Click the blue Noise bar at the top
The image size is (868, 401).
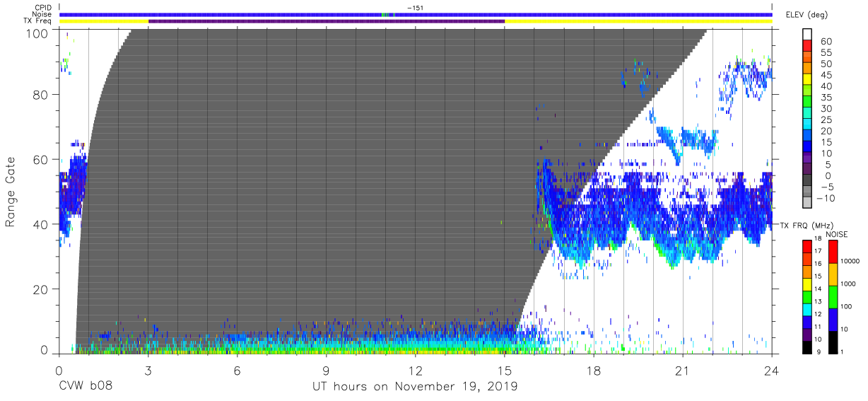pos(416,14)
